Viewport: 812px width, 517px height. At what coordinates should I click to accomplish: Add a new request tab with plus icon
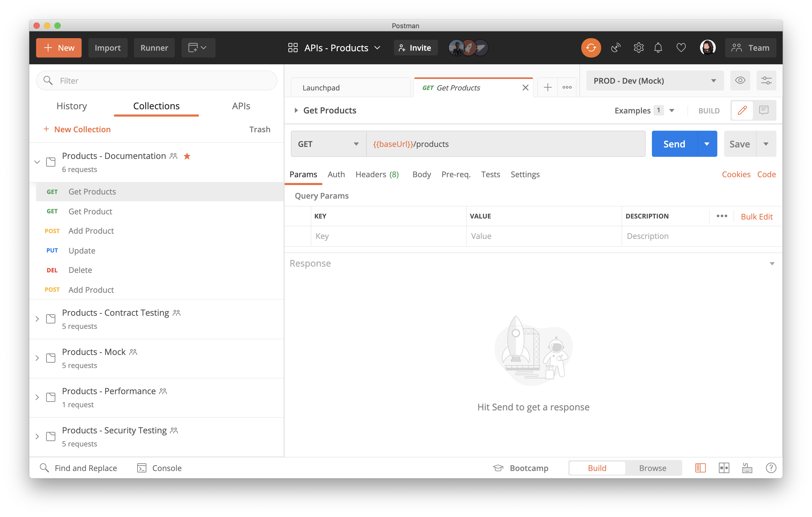point(548,88)
